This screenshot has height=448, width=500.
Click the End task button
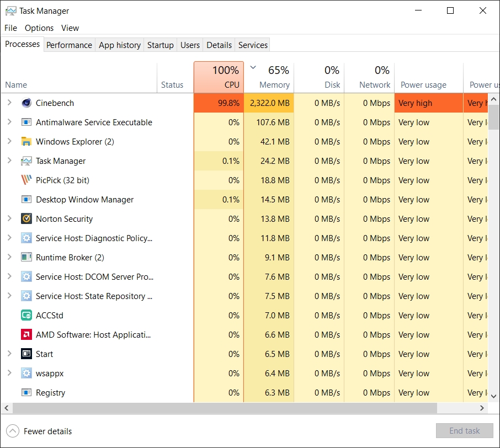click(464, 431)
